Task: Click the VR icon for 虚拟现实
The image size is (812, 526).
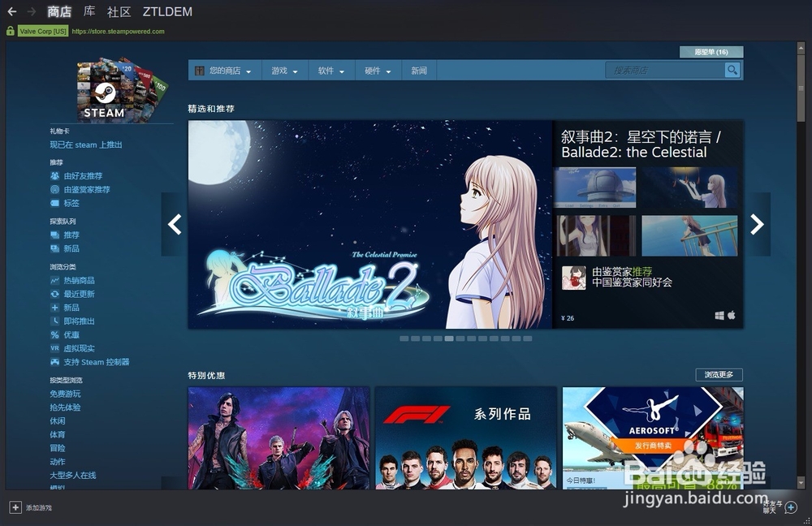Action: (x=54, y=348)
